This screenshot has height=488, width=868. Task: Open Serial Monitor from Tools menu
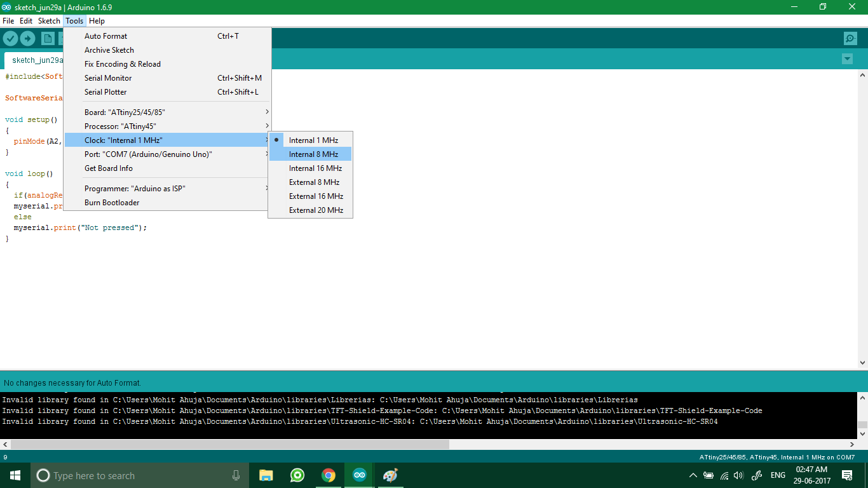tap(168, 78)
